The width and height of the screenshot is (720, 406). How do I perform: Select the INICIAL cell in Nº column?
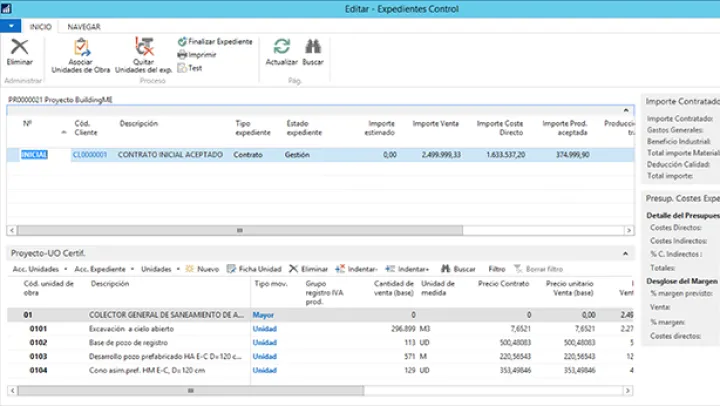coord(34,155)
